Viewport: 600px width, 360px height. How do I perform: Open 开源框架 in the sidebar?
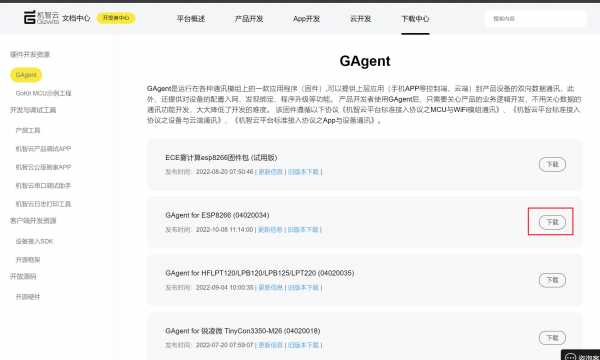pos(28,260)
